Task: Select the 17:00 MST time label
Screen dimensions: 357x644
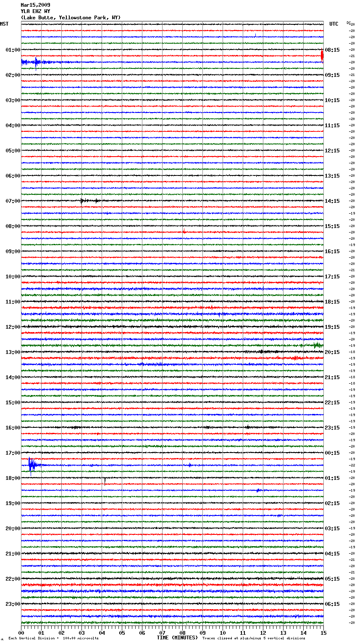Action: 13,453
